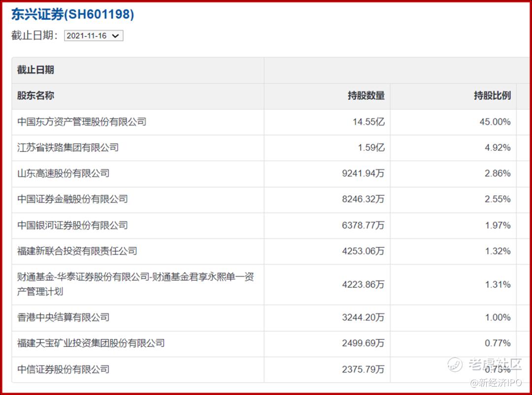
Task: Select shareholder 福建新联合投资有限责任公司
Action: [77, 251]
